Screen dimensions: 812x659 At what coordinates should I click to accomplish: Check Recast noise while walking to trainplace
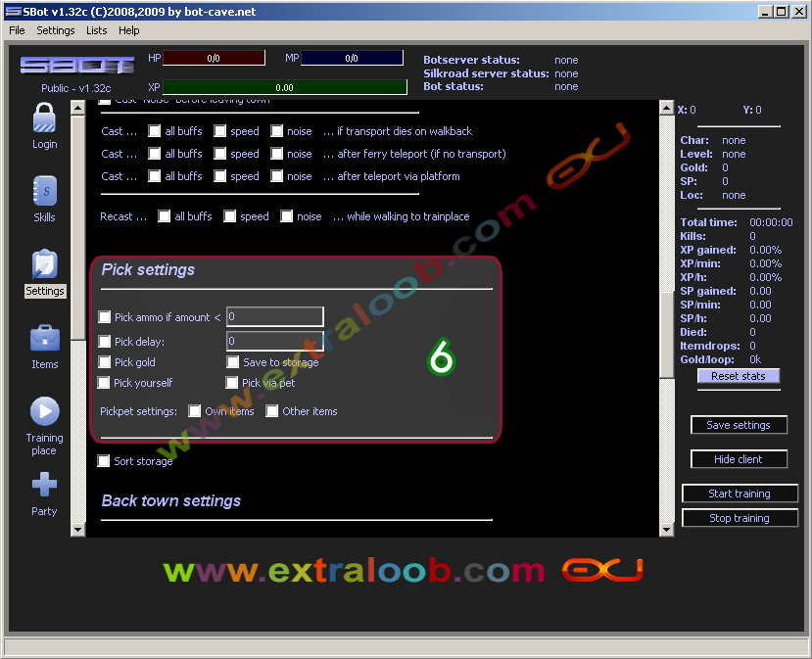[286, 215]
